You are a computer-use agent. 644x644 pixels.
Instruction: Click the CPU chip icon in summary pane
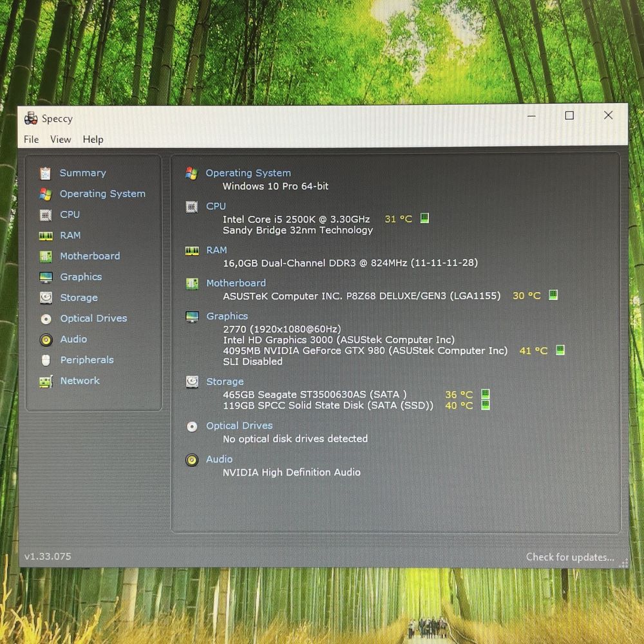pyautogui.click(x=191, y=207)
